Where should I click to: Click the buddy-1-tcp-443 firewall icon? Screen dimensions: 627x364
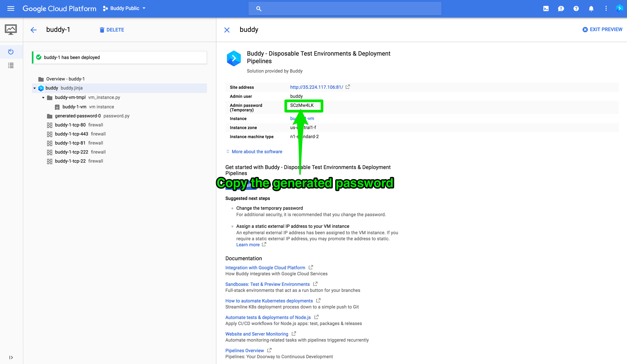coord(49,134)
